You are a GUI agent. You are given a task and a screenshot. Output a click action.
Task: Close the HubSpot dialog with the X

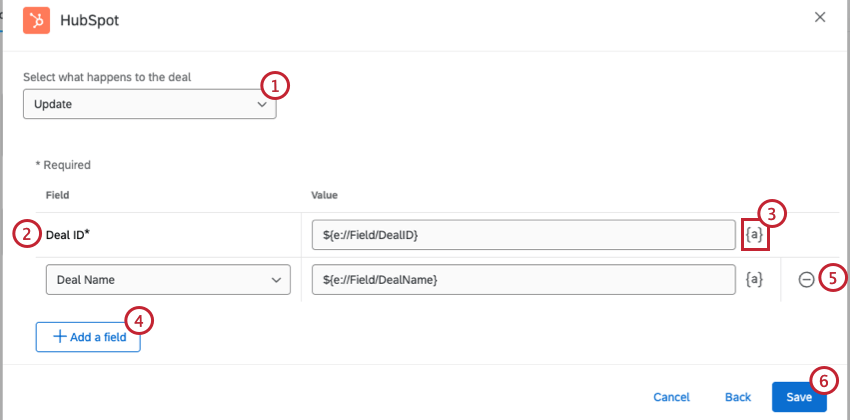[x=820, y=17]
